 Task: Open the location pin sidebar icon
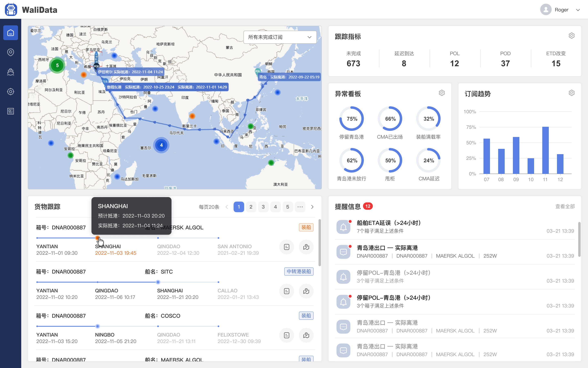tap(10, 52)
